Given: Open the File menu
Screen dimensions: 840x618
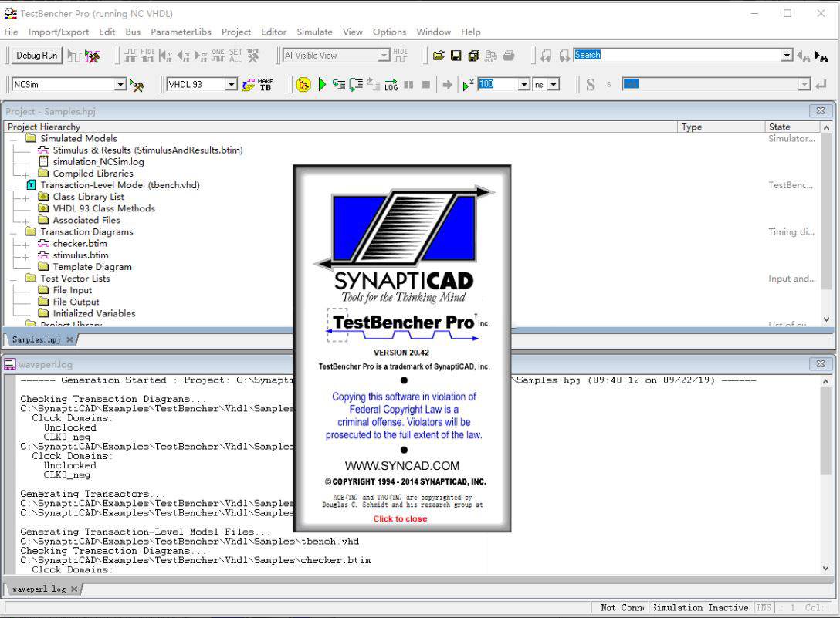Looking at the screenshot, I should tap(11, 32).
